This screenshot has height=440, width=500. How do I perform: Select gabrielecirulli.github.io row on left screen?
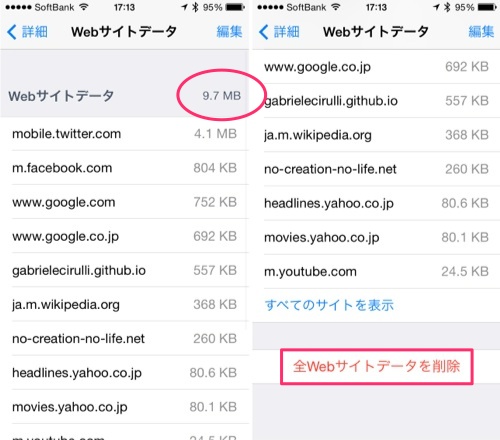click(x=124, y=270)
